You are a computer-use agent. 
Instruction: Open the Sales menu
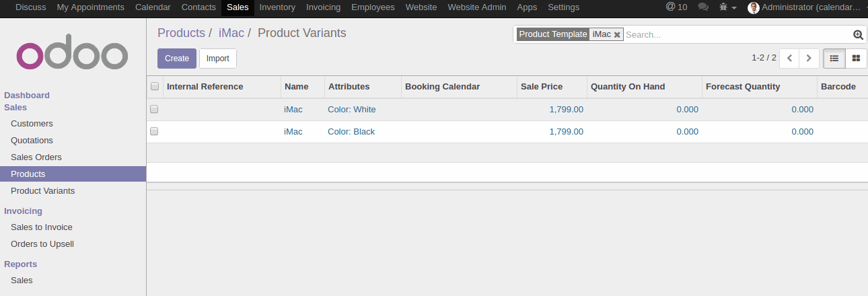(238, 7)
